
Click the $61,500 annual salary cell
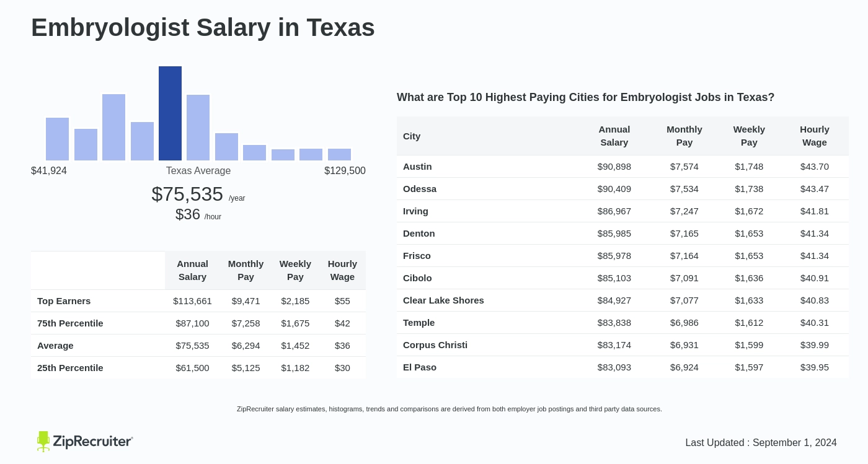click(192, 368)
